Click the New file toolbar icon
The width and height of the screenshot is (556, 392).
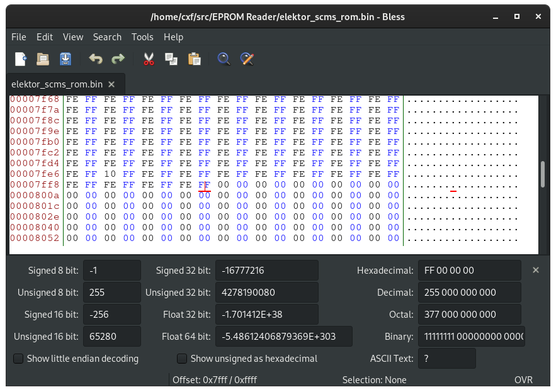(21, 59)
